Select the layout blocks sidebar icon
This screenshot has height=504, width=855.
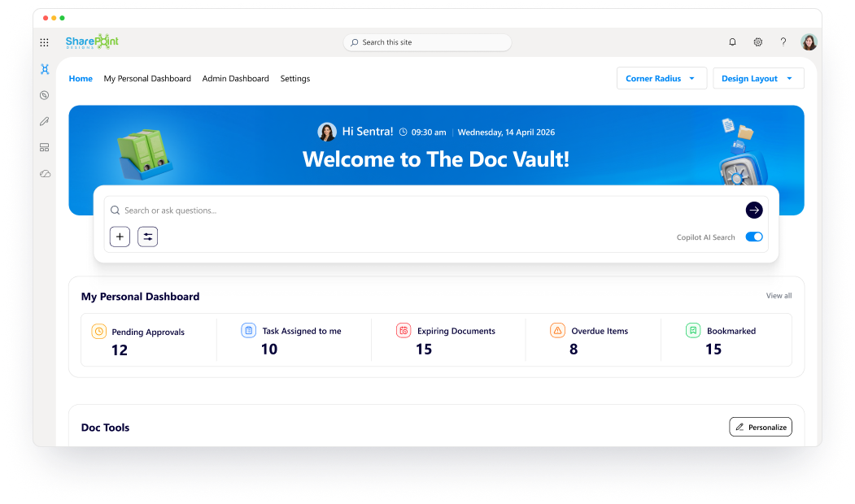(45, 148)
